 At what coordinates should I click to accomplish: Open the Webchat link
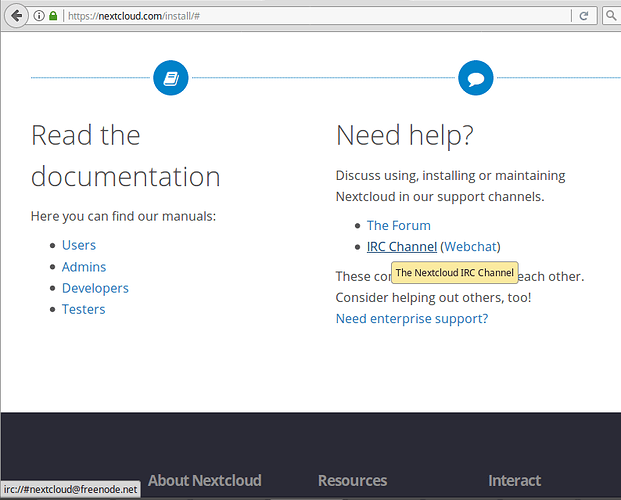470,246
